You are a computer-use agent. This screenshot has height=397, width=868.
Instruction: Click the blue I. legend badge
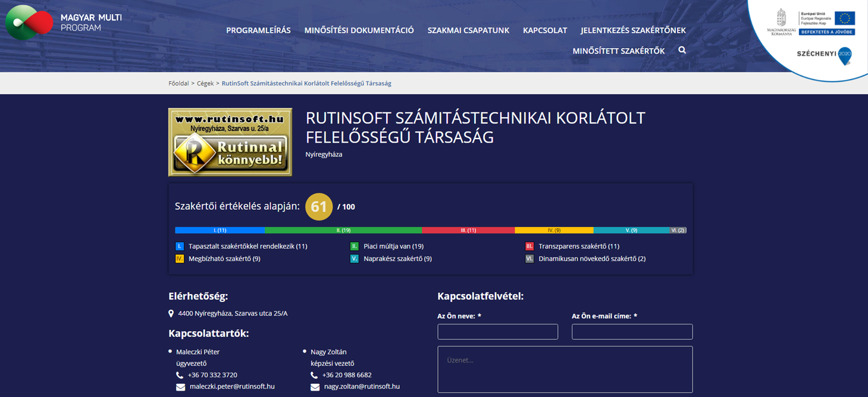180,246
